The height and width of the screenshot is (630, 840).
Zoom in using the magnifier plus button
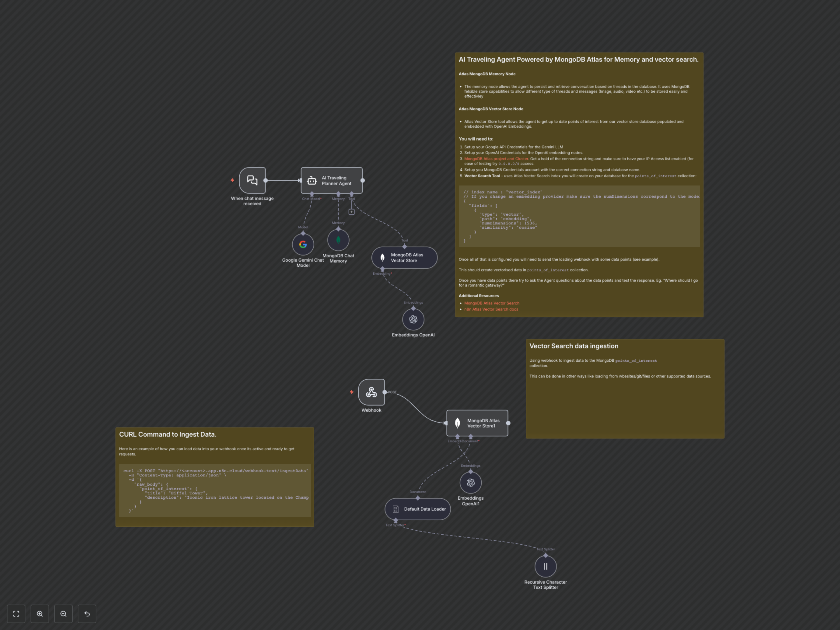[x=40, y=614]
